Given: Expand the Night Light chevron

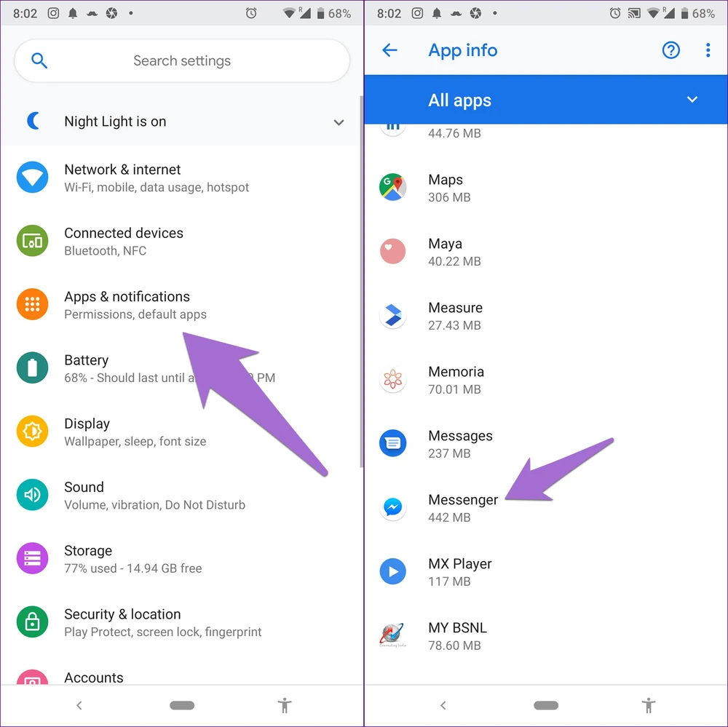Looking at the screenshot, I should point(339,122).
